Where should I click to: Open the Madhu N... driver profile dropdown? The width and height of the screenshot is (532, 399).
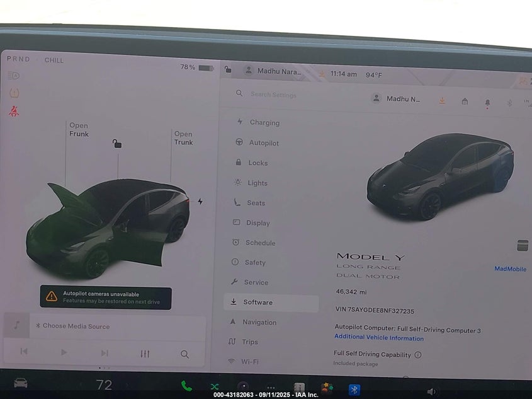tap(395, 99)
